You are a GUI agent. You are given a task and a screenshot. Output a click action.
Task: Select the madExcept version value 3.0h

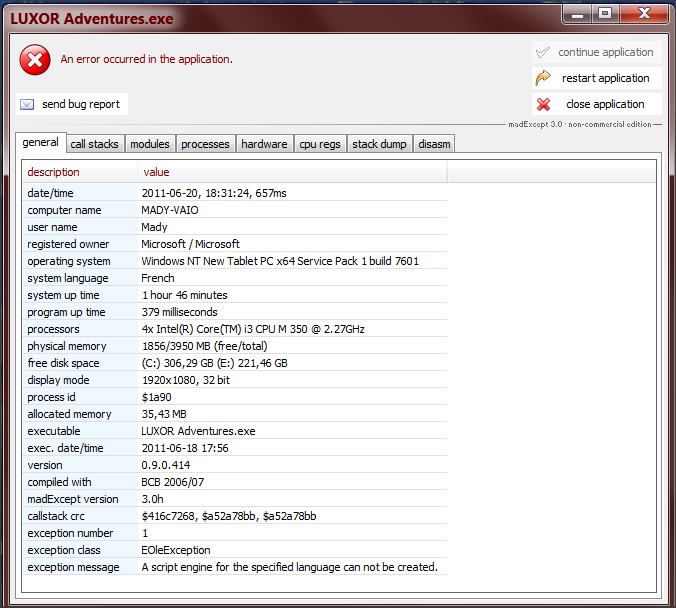[153, 499]
